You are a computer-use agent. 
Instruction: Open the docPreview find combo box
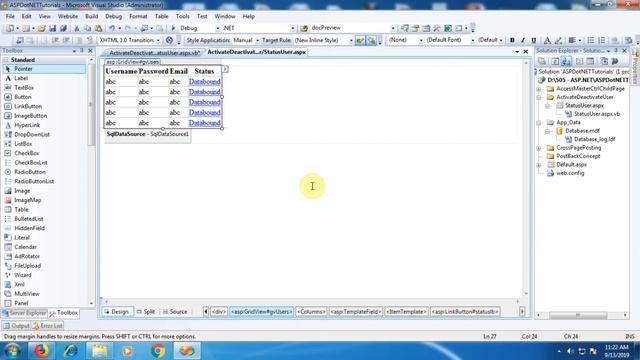tap(393, 28)
